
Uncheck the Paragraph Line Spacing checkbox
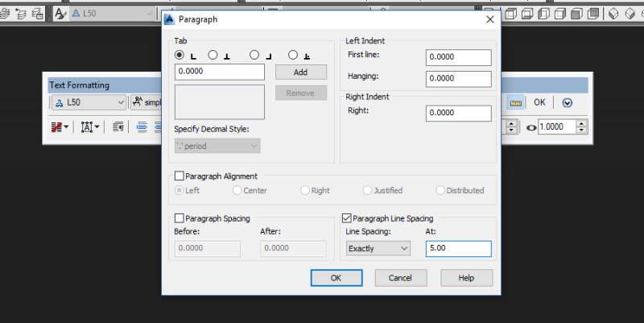(347, 218)
